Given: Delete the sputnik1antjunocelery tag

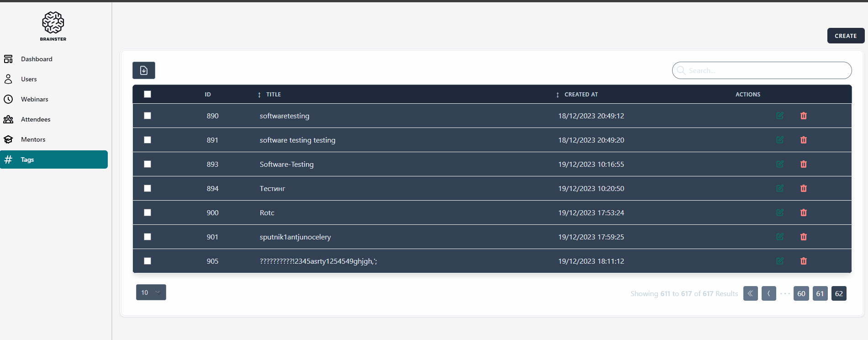Looking at the screenshot, I should click(x=803, y=237).
